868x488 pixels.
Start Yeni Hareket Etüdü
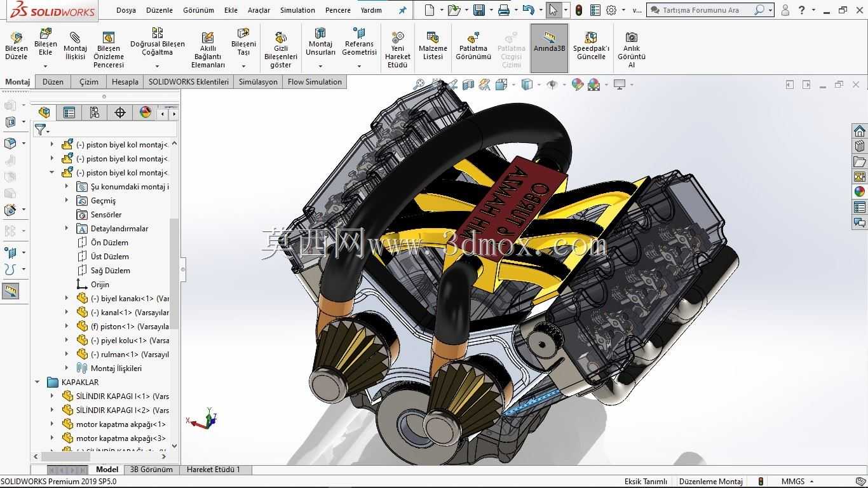pos(397,50)
